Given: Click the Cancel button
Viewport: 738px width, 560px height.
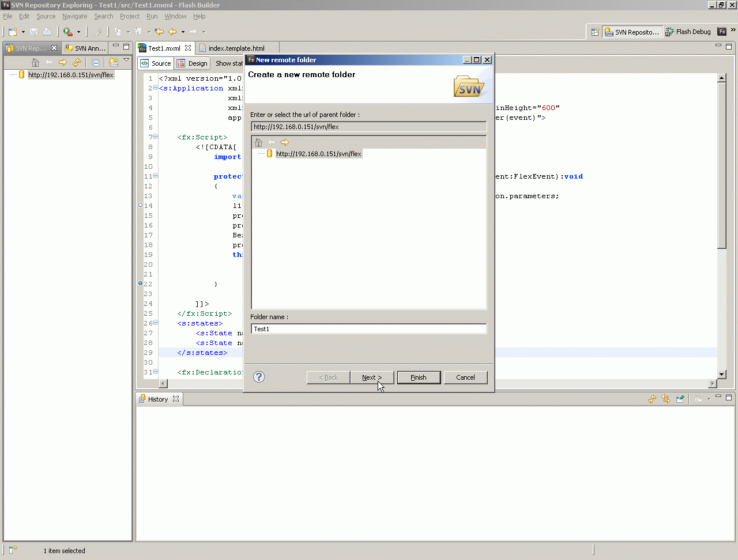Looking at the screenshot, I should pyautogui.click(x=465, y=377).
